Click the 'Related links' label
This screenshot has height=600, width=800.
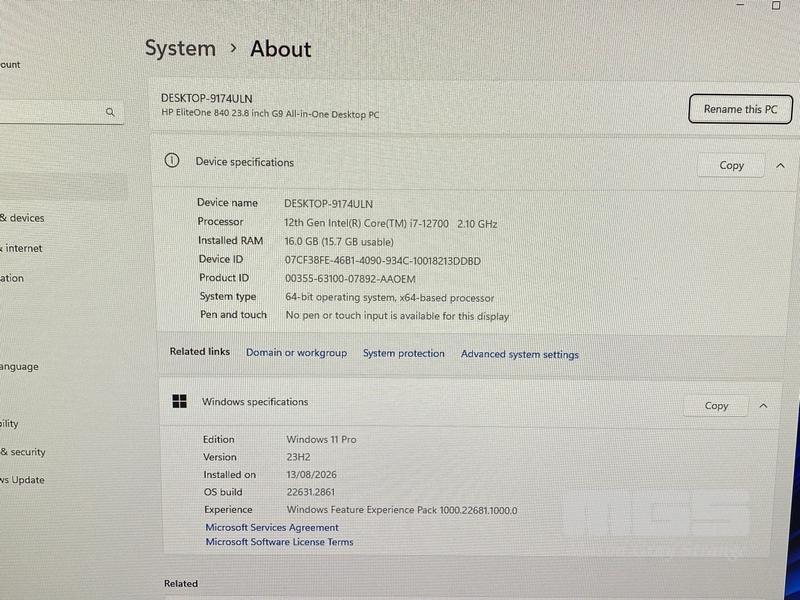[x=199, y=352]
